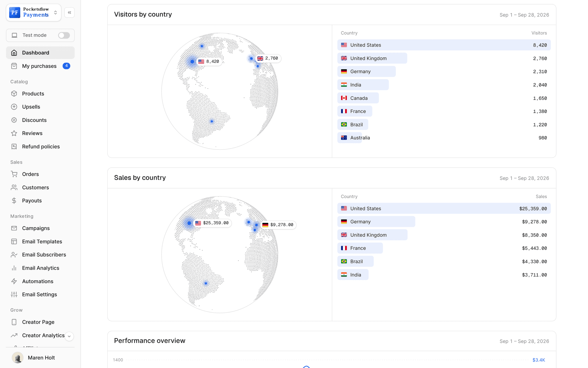The image size is (588, 368).
Task: Click the Upsells arrow-up icon
Action: pos(14,107)
